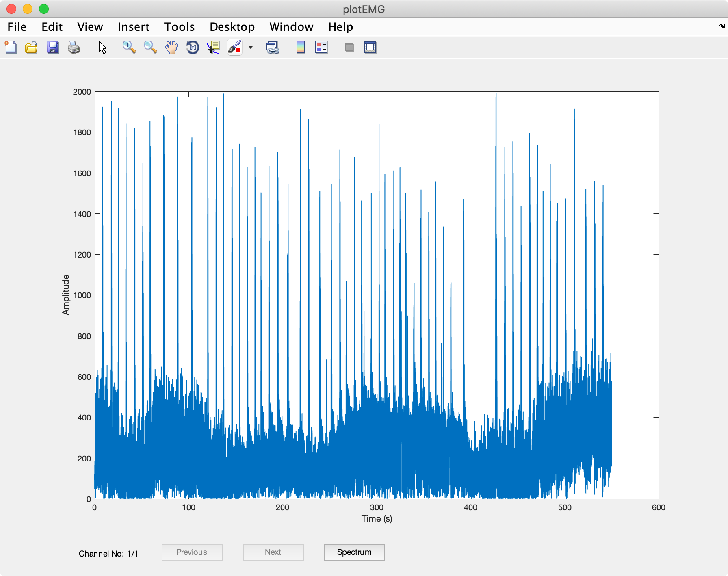The width and height of the screenshot is (728, 576).
Task: Click the Previous channel button
Action: click(x=192, y=552)
